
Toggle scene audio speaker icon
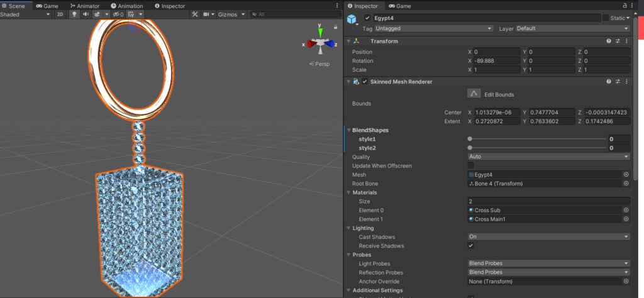86,14
